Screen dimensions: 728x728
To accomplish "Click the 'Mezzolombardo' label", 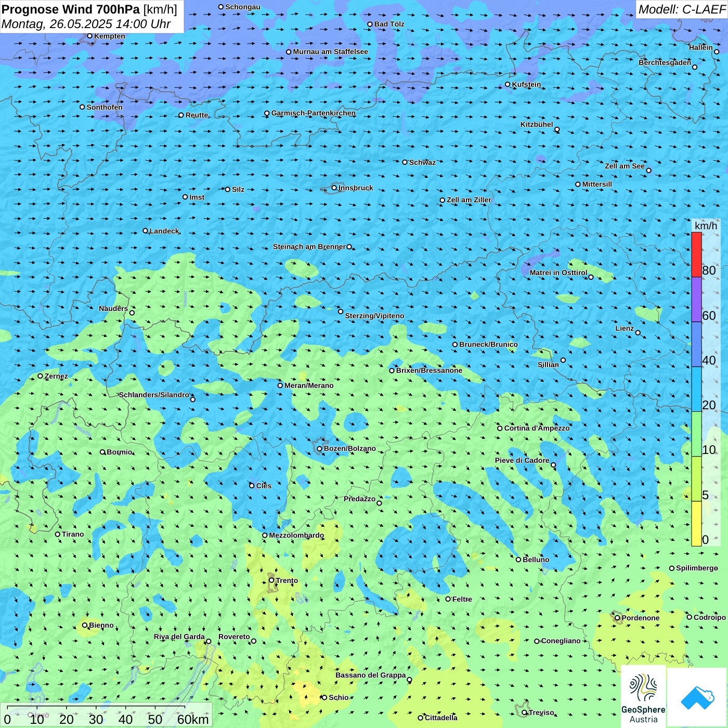I will click(296, 535).
